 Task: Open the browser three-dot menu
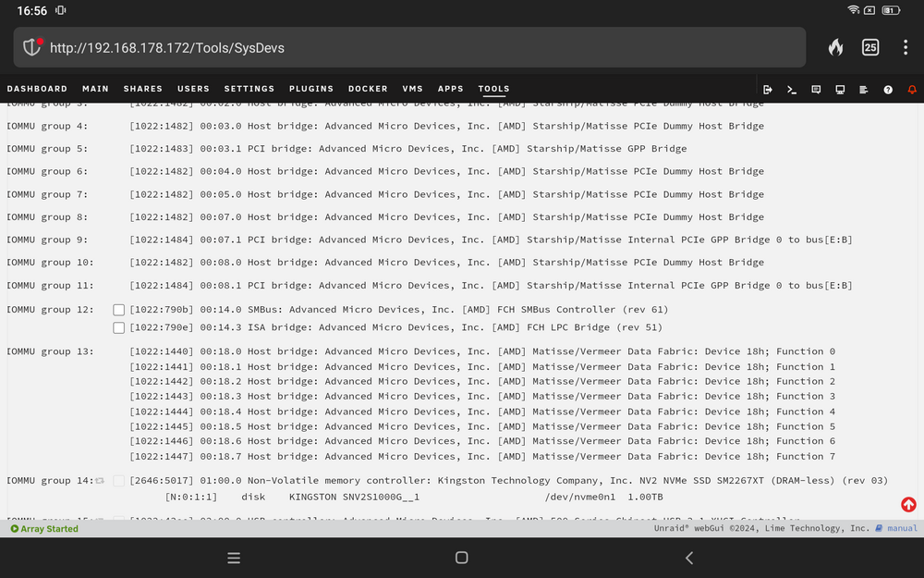point(906,47)
